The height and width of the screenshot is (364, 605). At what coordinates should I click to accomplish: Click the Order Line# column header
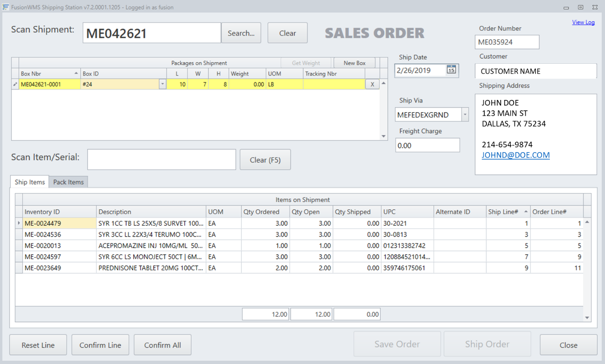(x=556, y=212)
